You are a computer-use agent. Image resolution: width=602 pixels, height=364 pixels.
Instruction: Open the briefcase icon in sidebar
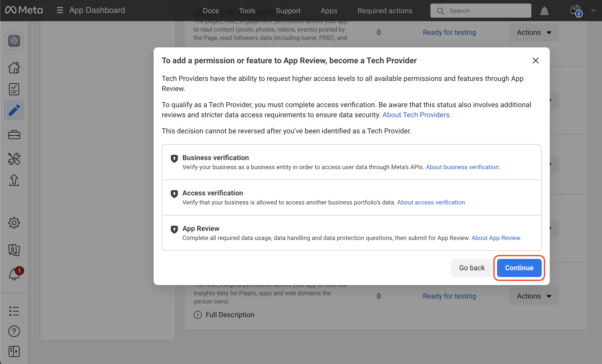[x=14, y=135]
